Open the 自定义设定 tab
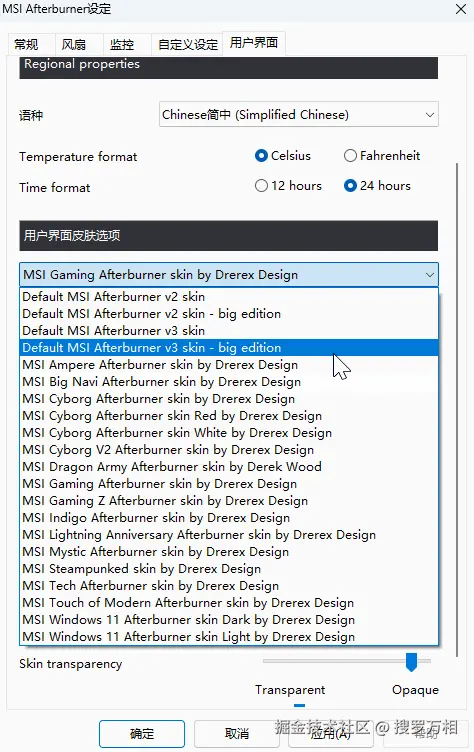 pos(188,45)
